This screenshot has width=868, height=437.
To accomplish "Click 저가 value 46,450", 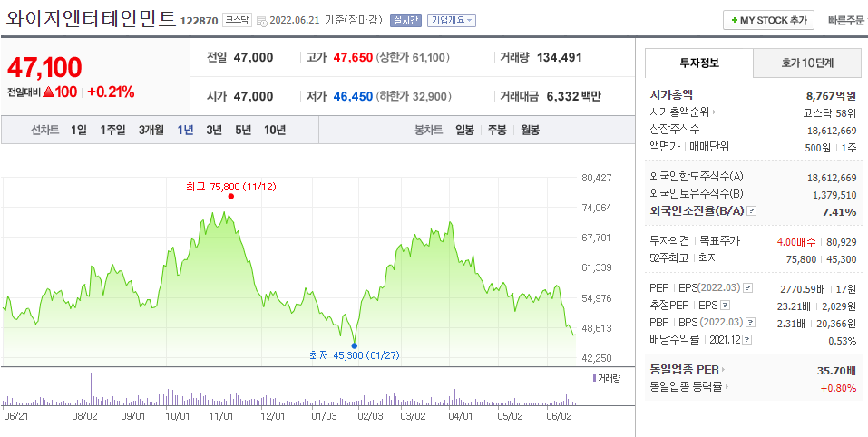I will 353,97.
